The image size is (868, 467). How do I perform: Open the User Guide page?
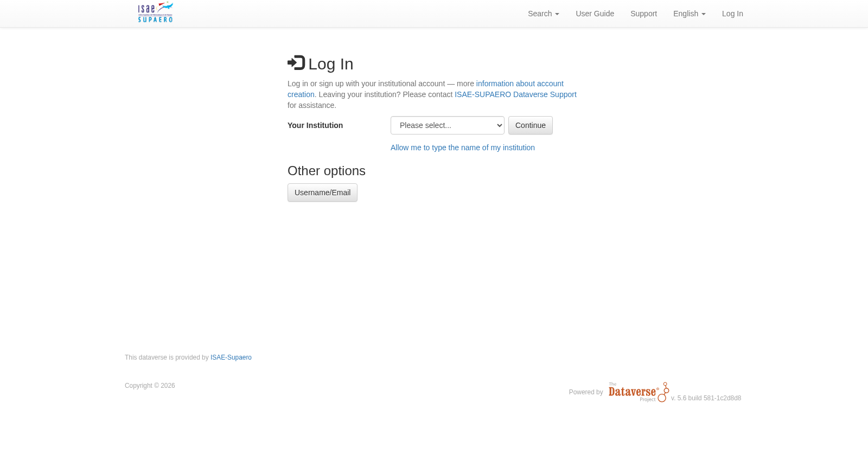pos(595,14)
